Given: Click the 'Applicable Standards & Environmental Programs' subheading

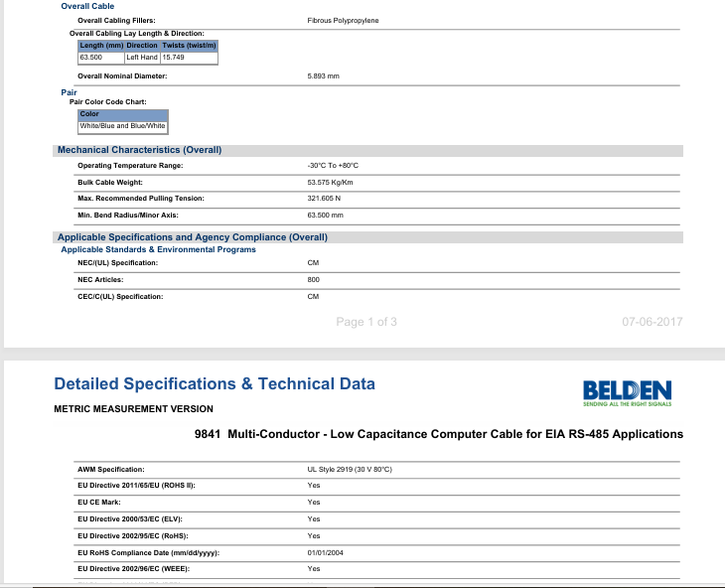Looking at the screenshot, I should pyautogui.click(x=158, y=249).
